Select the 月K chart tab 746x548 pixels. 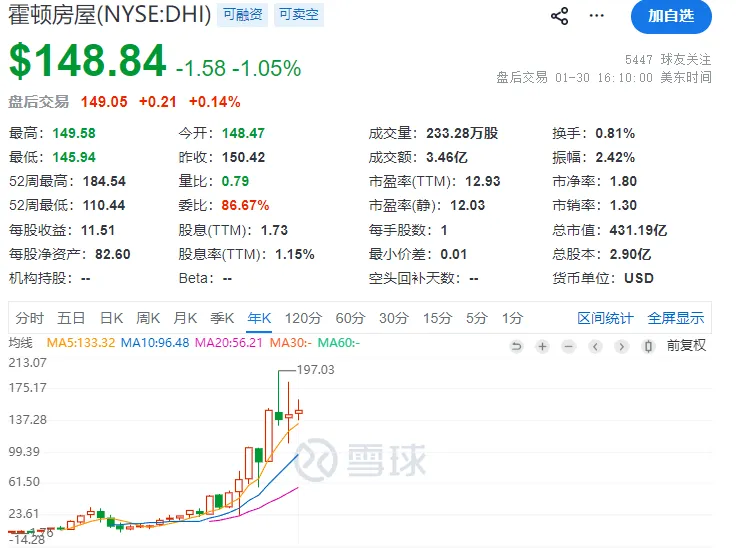185,318
